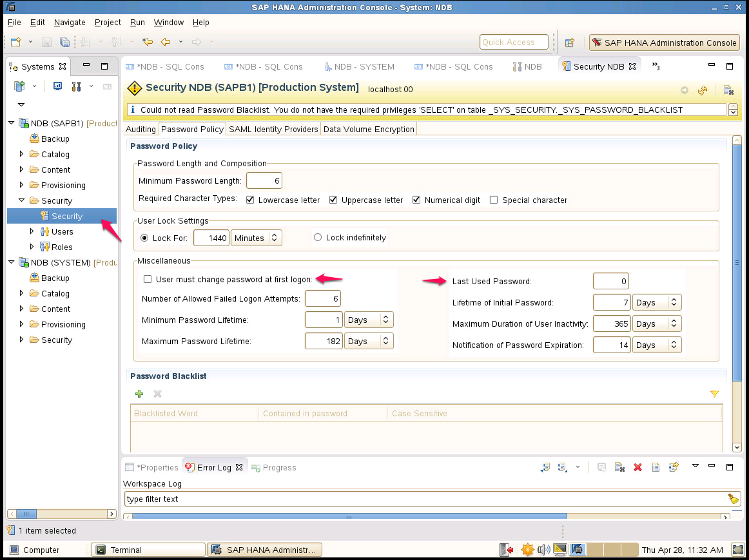
Task: Click the orange sun update tray icon
Action: (527, 550)
